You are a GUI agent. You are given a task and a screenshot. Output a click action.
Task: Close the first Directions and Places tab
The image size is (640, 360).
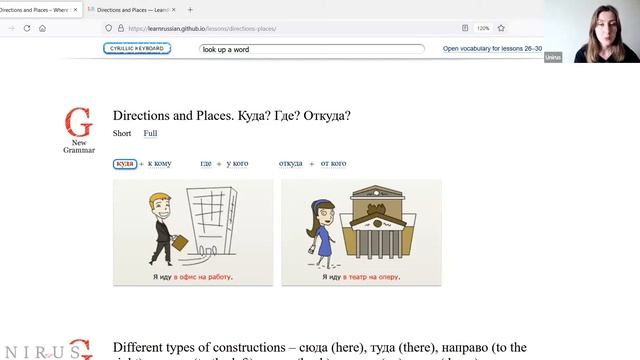click(x=76, y=10)
